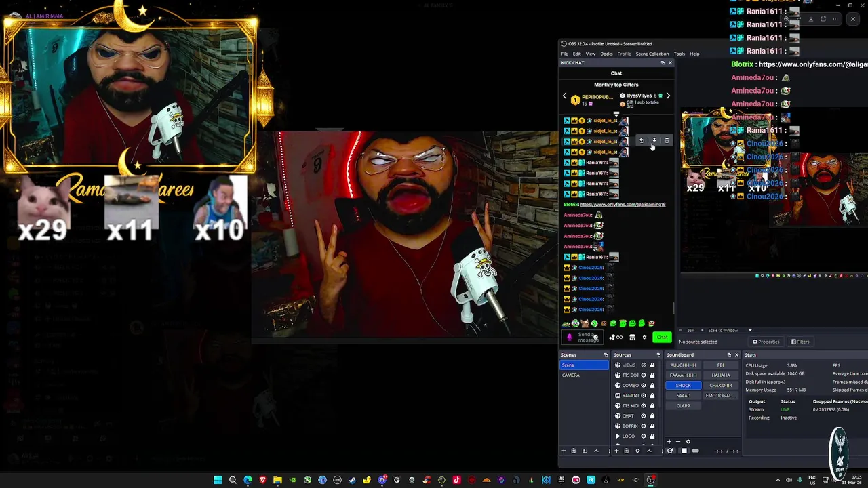The image size is (868, 488).
Task: Open Soundboard sound settings gear
Action: [688, 442]
